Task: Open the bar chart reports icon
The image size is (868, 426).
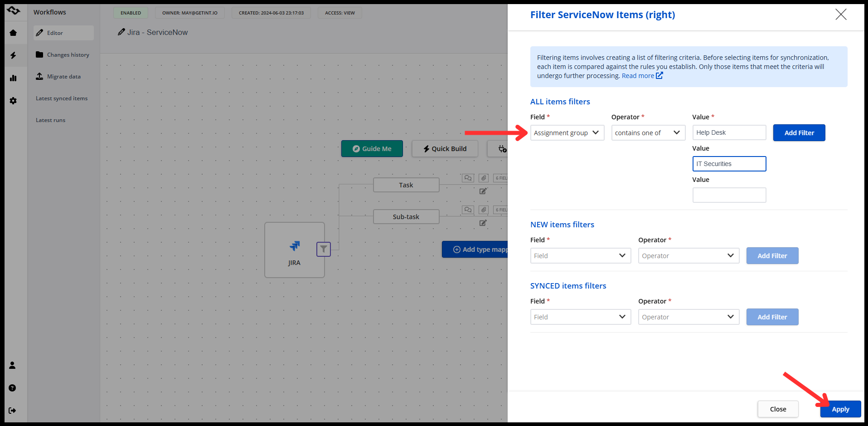Action: 13,78
